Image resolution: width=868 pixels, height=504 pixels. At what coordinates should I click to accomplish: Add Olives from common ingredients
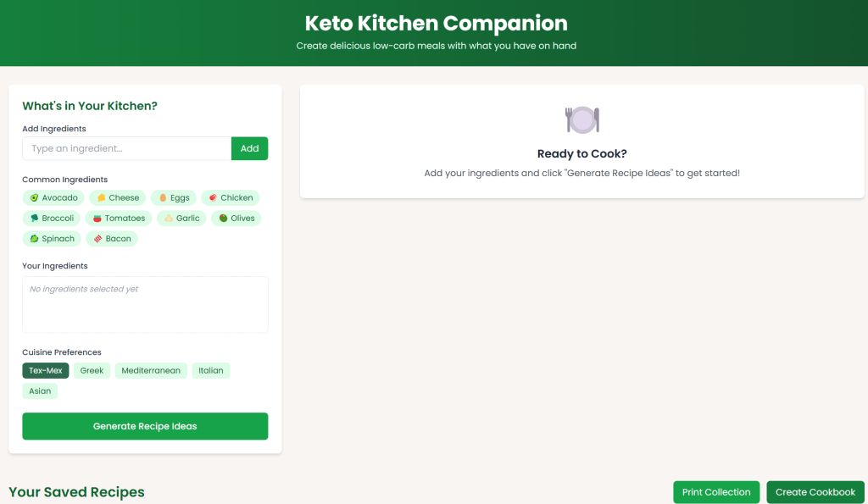(236, 218)
